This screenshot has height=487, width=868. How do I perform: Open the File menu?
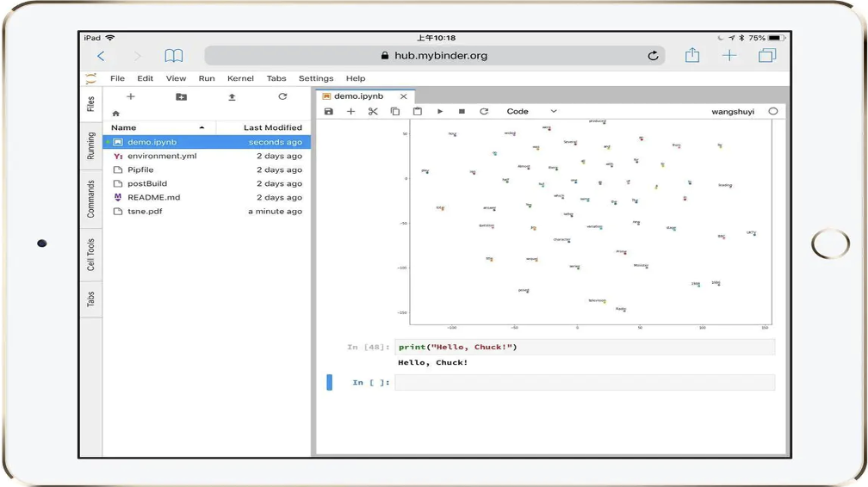tap(117, 78)
